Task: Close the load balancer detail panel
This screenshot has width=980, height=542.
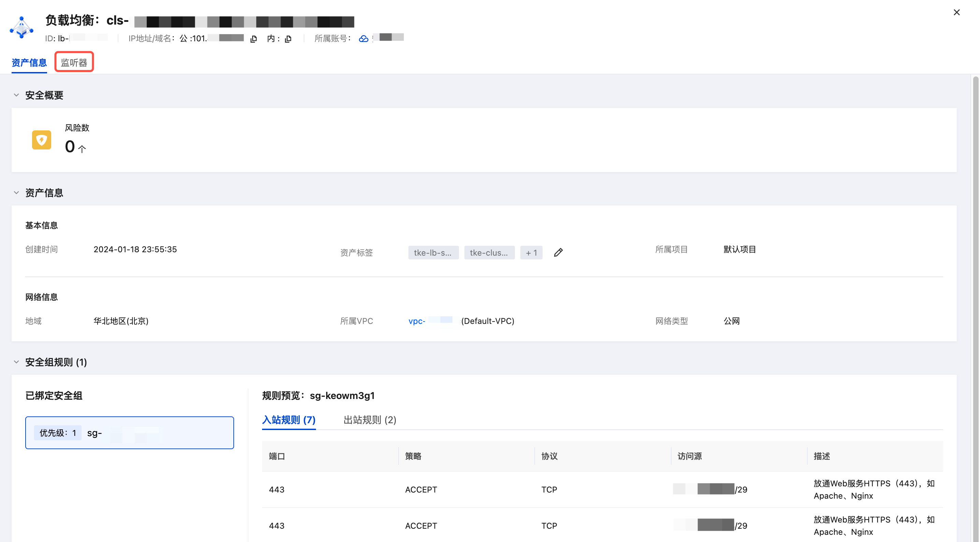Action: coord(956,12)
